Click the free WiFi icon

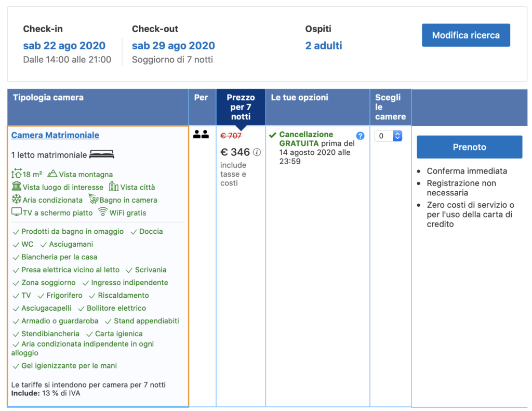103,213
